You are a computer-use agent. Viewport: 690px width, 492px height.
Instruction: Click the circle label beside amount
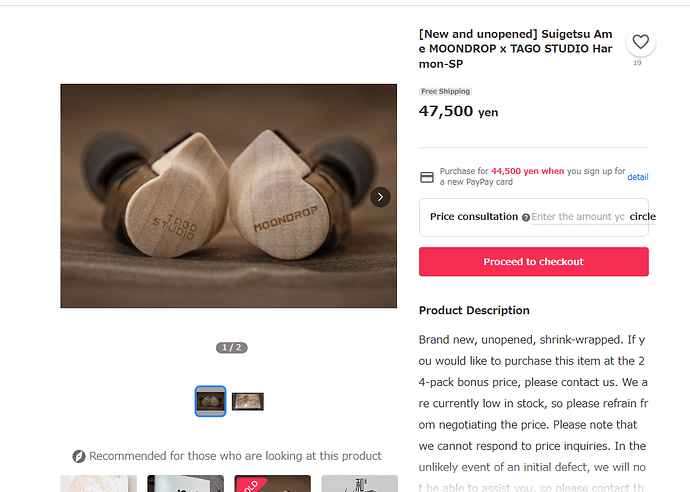642,217
